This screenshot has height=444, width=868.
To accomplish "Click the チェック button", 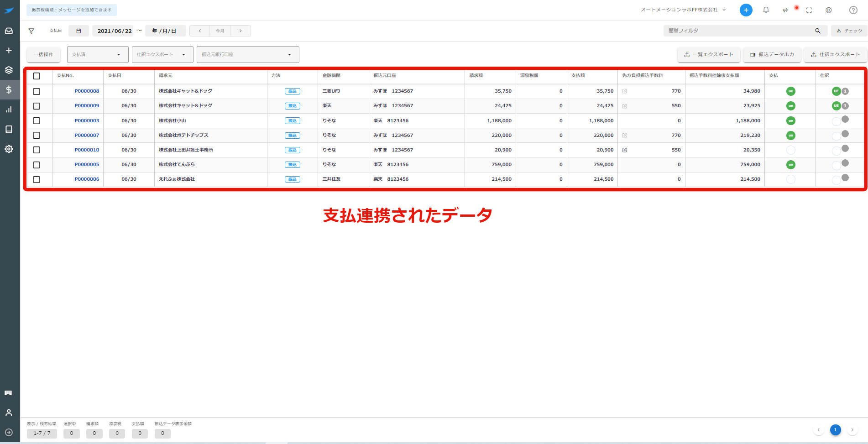I will [x=849, y=31].
